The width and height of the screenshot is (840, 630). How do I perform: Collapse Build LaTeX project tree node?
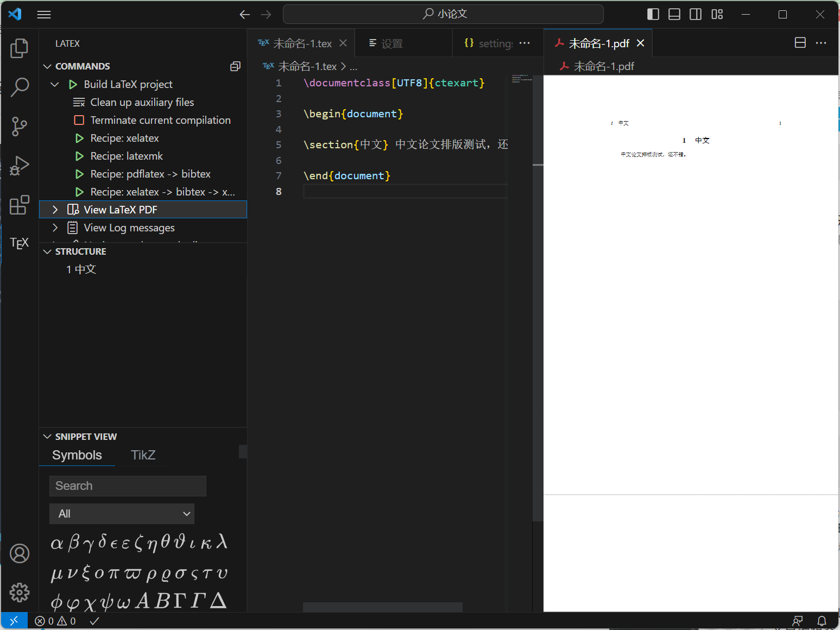[x=55, y=84]
